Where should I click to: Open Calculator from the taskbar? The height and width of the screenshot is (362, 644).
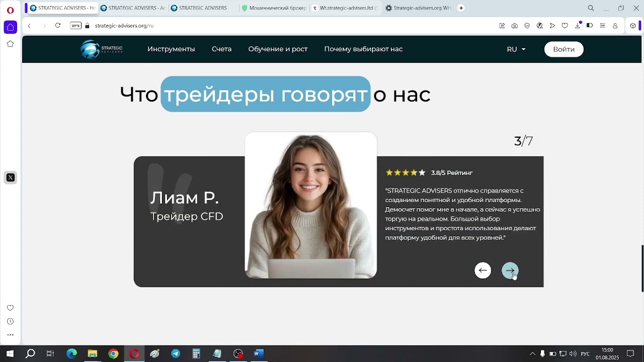coord(196,353)
